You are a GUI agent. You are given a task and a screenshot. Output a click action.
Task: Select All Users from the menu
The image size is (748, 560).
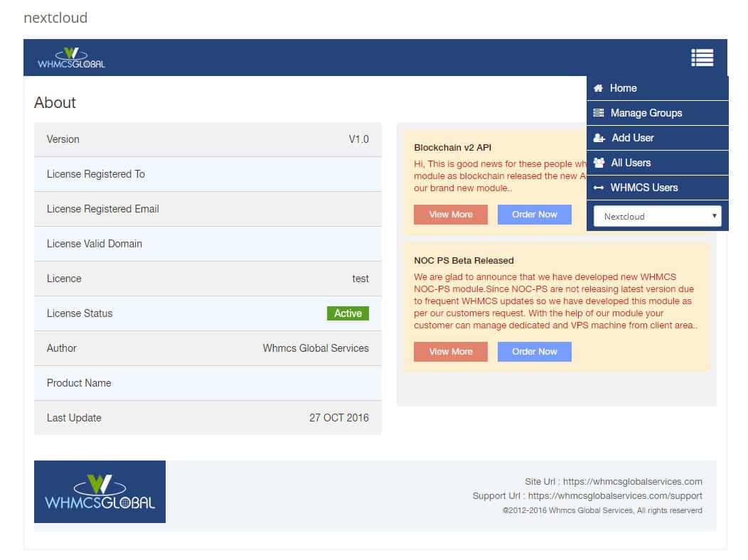pyautogui.click(x=631, y=163)
